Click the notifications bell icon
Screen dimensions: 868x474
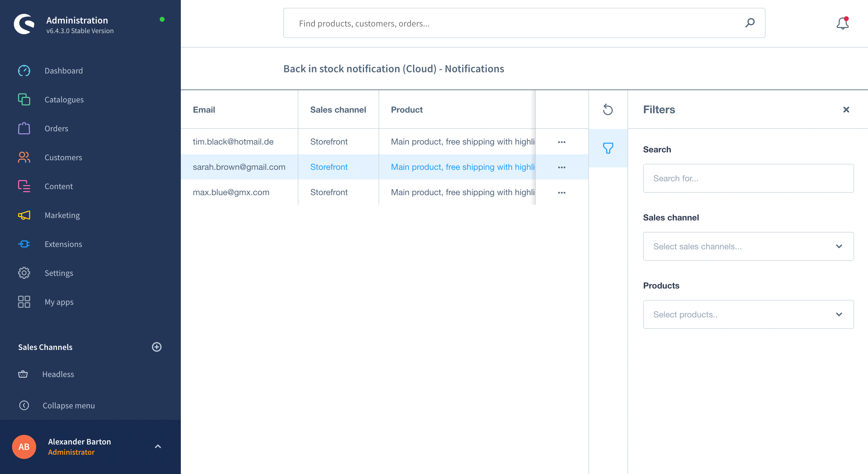coord(844,23)
